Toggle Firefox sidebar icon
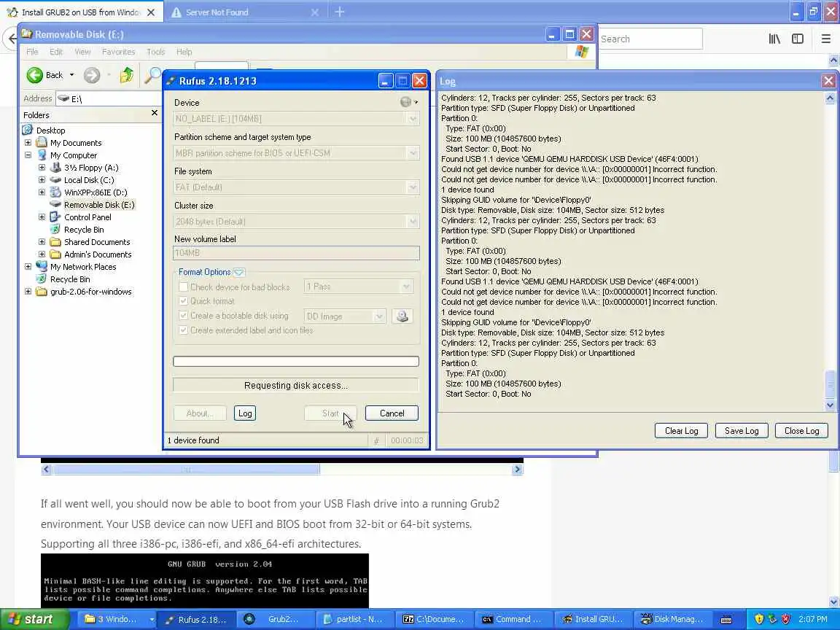 pyautogui.click(x=798, y=39)
